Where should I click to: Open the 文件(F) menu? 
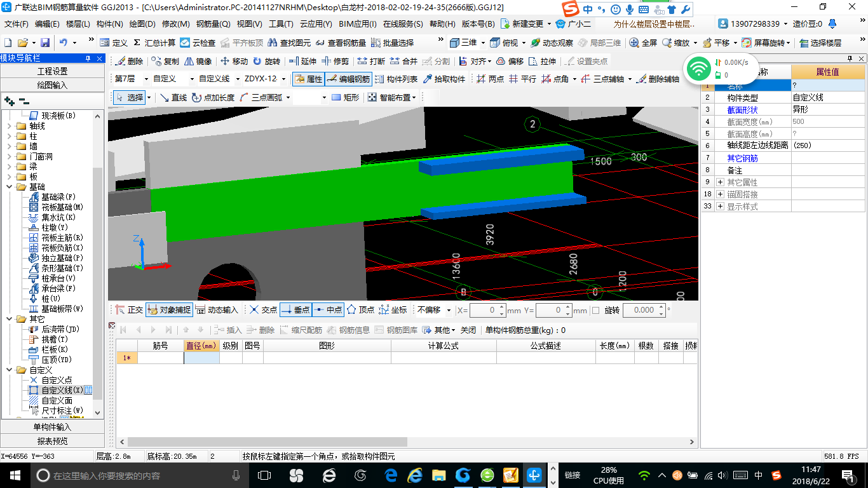point(17,24)
